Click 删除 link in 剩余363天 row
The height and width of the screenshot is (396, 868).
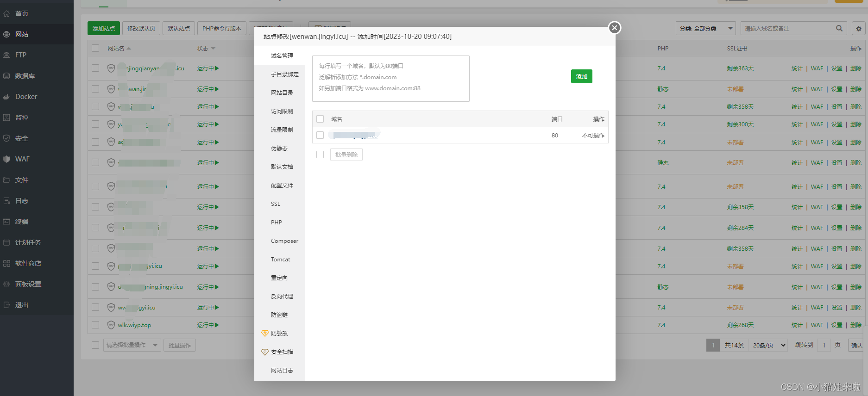(x=856, y=68)
